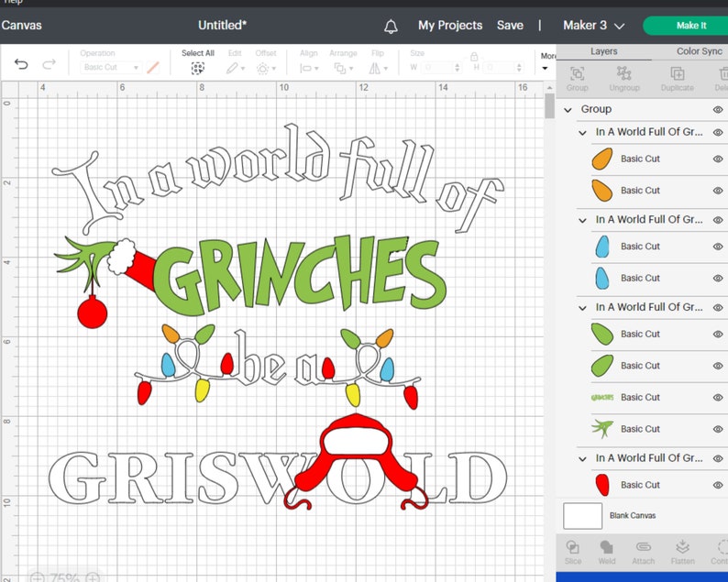This screenshot has width=728, height=582.
Task: Collapse the fourth In A World subgroup
Action: click(x=582, y=459)
